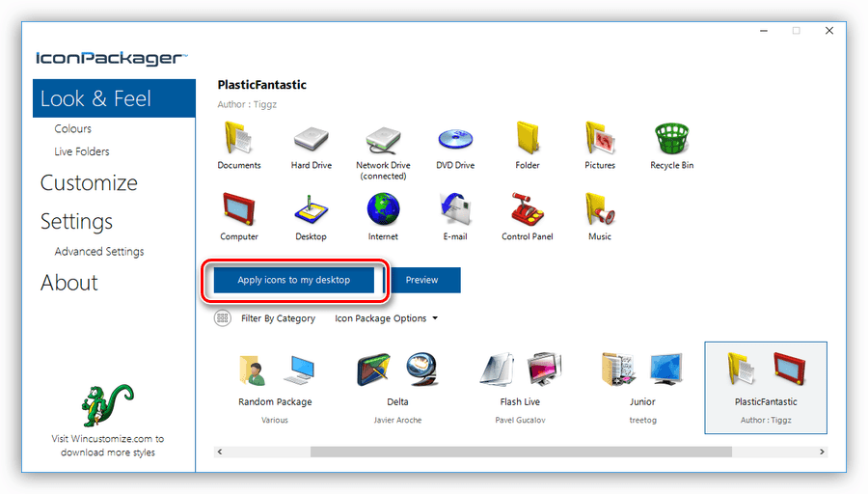Click the package list scrollbar thumb
The width and height of the screenshot is (868, 494).
point(521,452)
